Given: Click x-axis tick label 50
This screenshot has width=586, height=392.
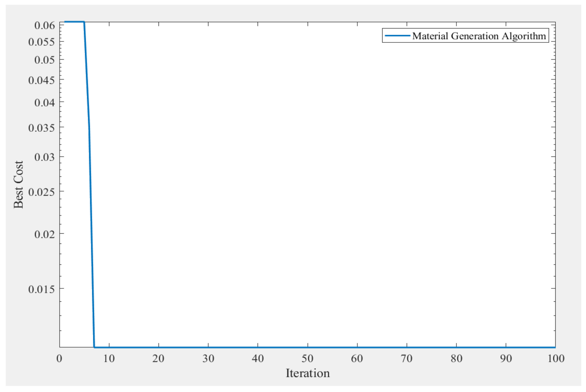Looking at the screenshot, I should pos(307,359).
